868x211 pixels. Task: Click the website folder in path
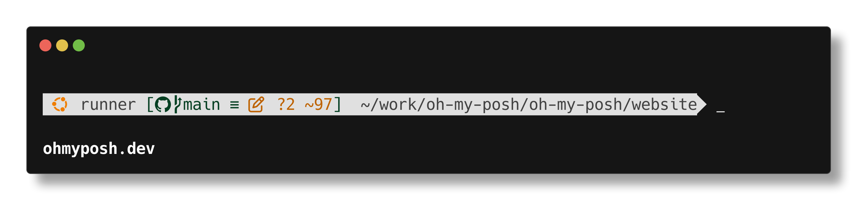tap(664, 104)
